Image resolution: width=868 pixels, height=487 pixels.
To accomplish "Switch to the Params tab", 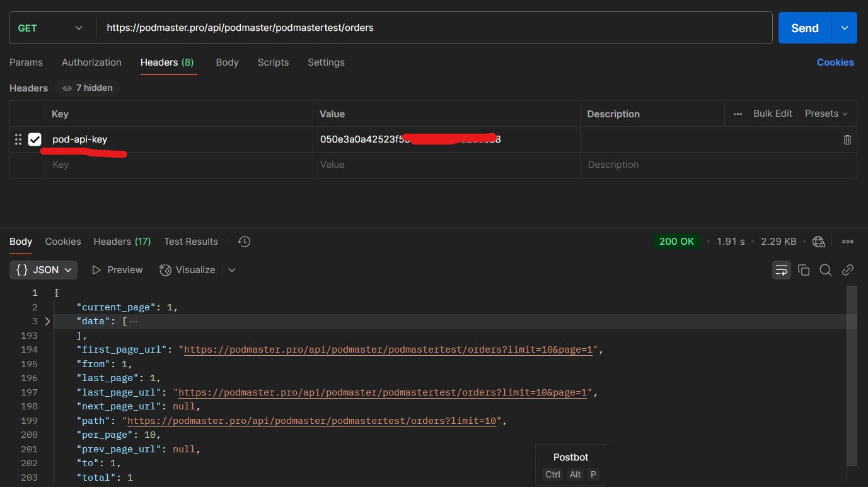I will [x=26, y=62].
